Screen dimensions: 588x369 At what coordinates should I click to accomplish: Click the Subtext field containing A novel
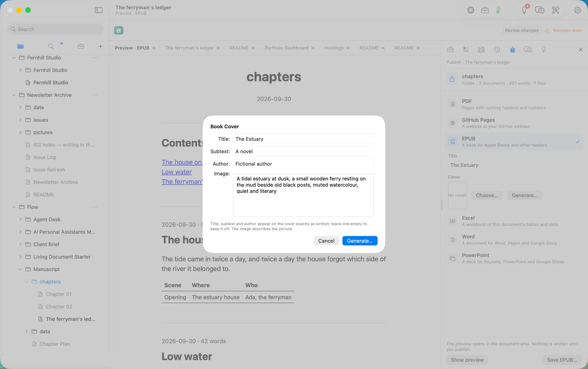point(303,151)
